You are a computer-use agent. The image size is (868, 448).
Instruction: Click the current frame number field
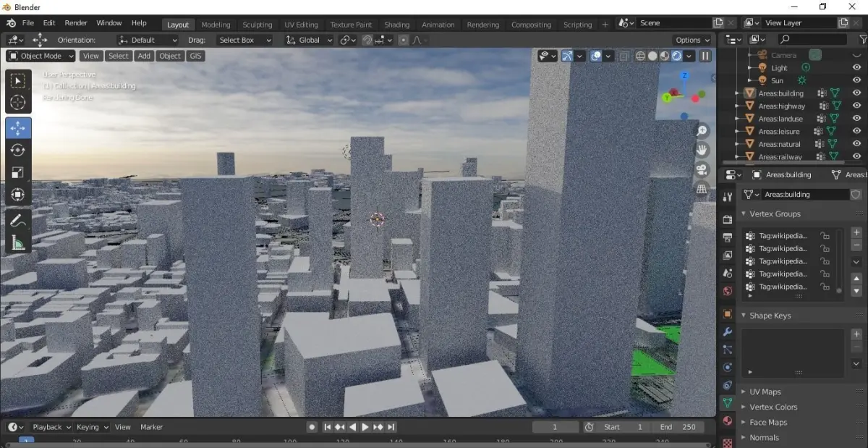tap(556, 427)
